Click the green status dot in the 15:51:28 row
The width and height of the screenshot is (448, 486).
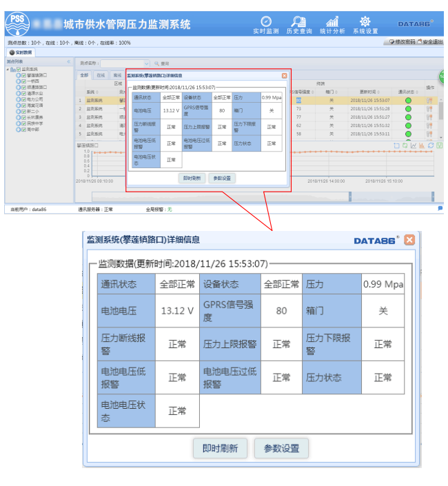point(408,109)
